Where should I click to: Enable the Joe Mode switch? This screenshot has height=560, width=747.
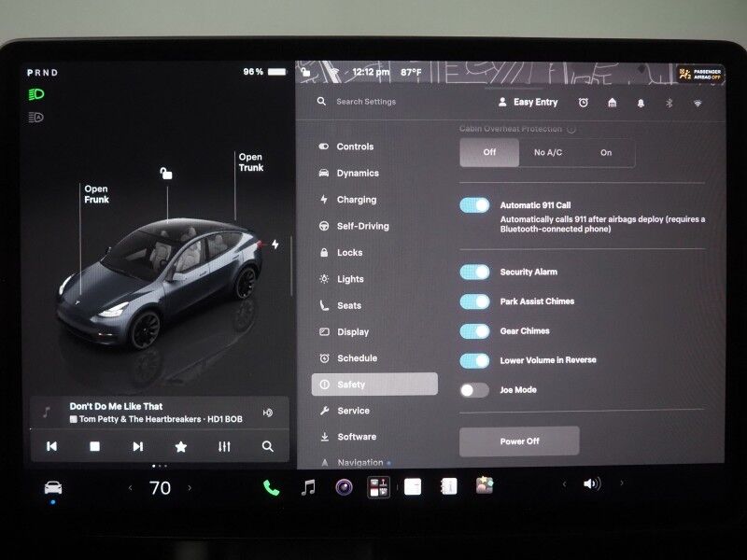474,390
